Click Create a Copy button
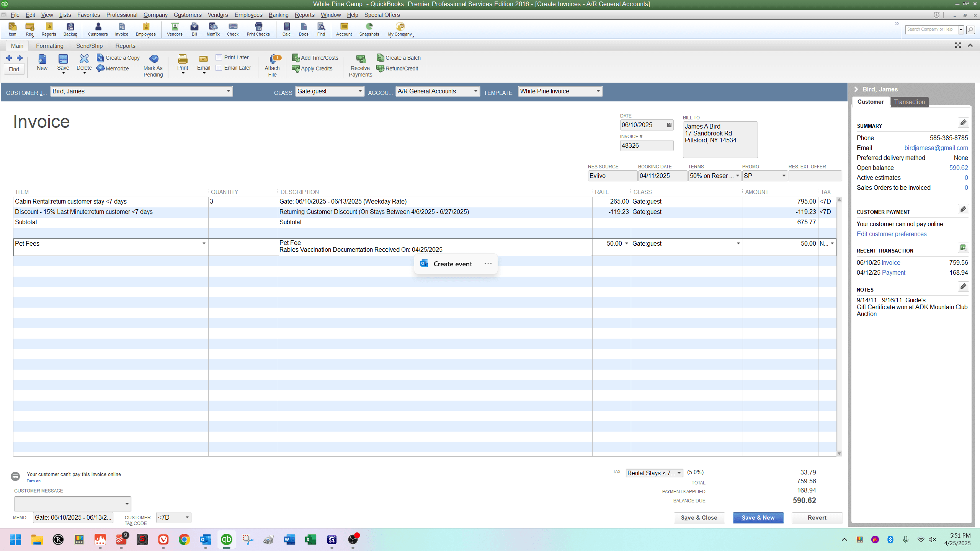 118,58
